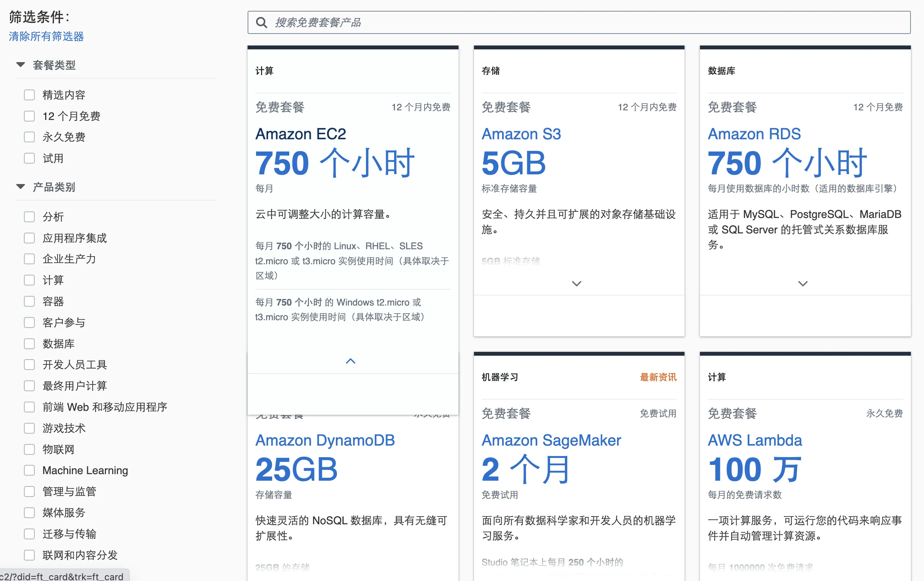924x581 pixels.
Task: Select the Machine Learning category checkbox
Action: [29, 470]
